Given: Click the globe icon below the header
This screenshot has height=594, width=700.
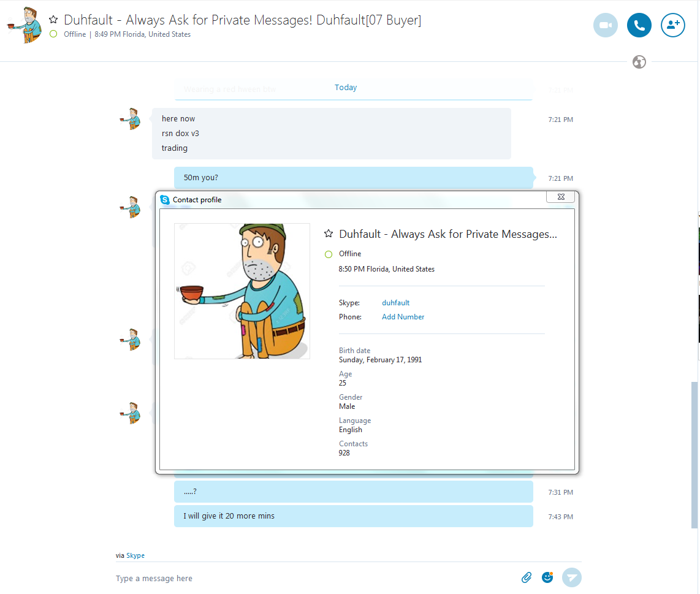Looking at the screenshot, I should 639,62.
